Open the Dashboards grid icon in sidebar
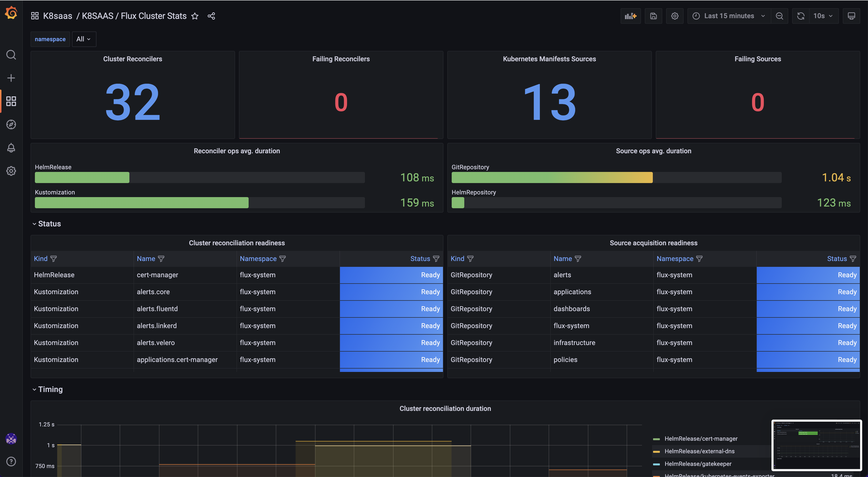 [11, 101]
